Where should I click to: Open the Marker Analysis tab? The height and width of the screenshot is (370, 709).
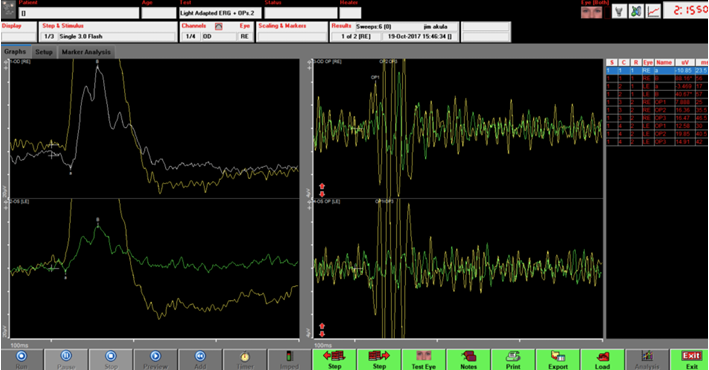(86, 52)
